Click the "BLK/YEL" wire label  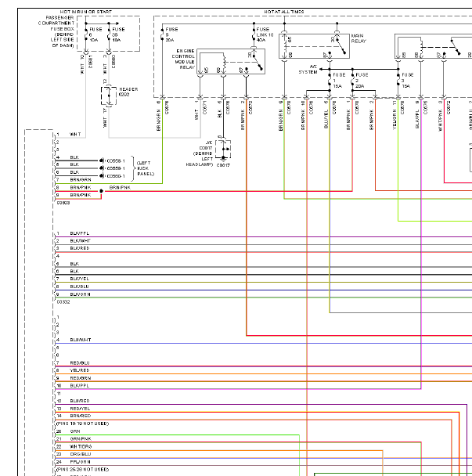point(80,279)
